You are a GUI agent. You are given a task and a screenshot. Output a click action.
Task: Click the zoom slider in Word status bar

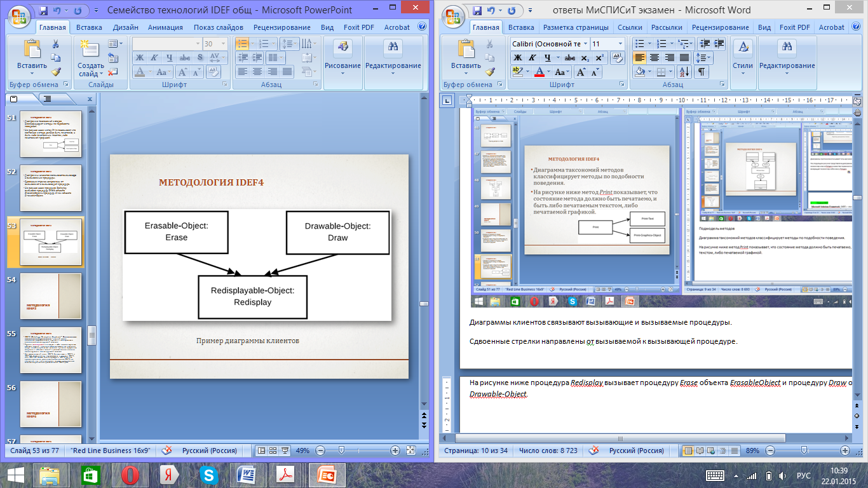pos(804,451)
